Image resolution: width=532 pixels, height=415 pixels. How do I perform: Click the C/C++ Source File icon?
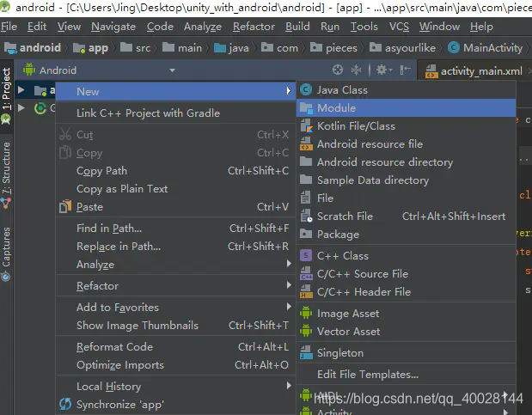click(306, 273)
